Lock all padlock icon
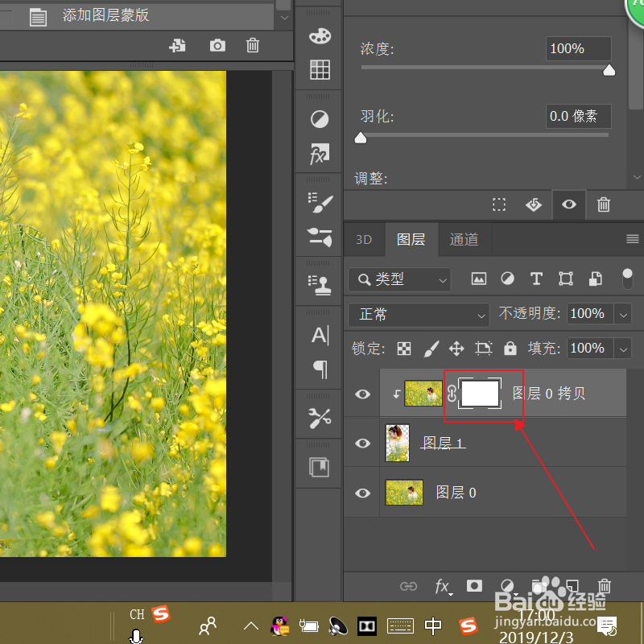Image resolution: width=644 pixels, height=644 pixels. pos(510,349)
